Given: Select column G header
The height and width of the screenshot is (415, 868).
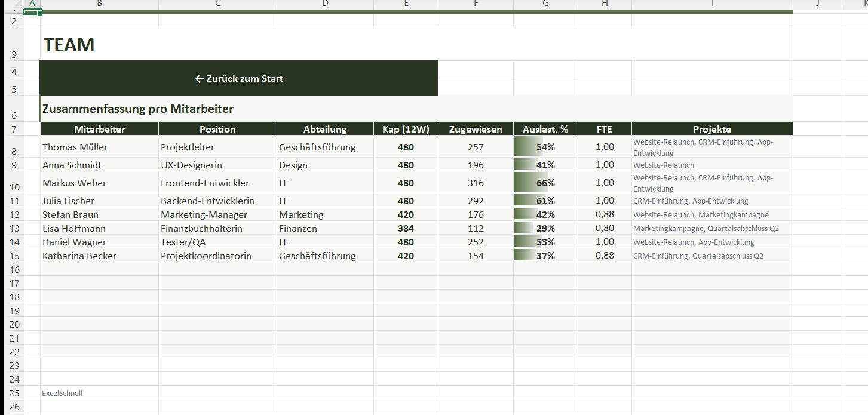Looking at the screenshot, I should click(545, 4).
